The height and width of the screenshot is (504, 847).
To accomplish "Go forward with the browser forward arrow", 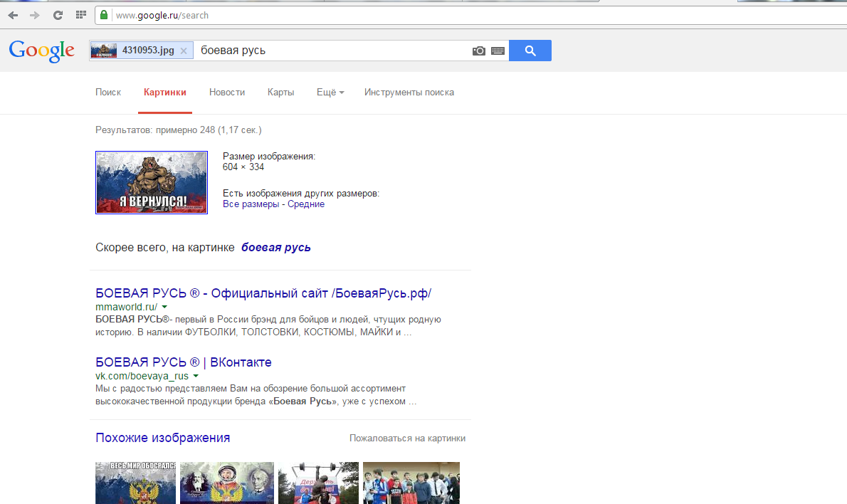I will coord(35,15).
